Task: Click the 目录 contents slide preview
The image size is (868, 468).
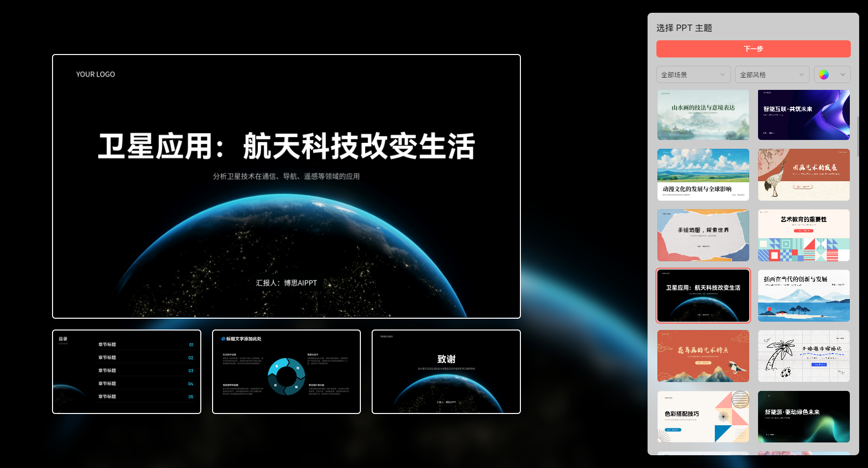Action: 127,372
